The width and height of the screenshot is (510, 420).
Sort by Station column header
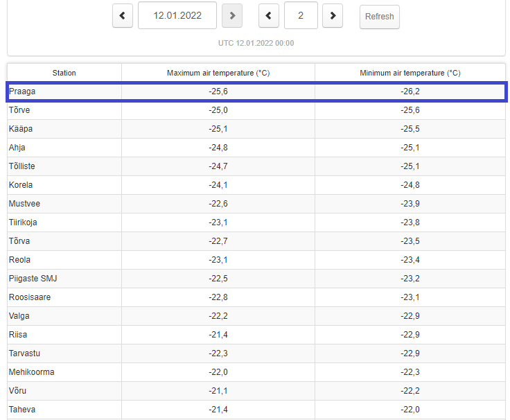click(64, 73)
